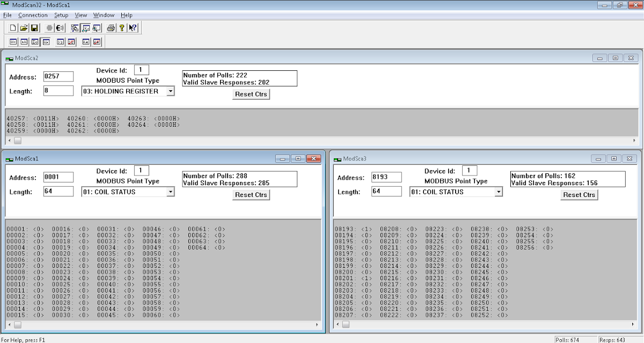The height and width of the screenshot is (343, 644).
Task: Click the Open file folder icon
Action: pos(24,28)
